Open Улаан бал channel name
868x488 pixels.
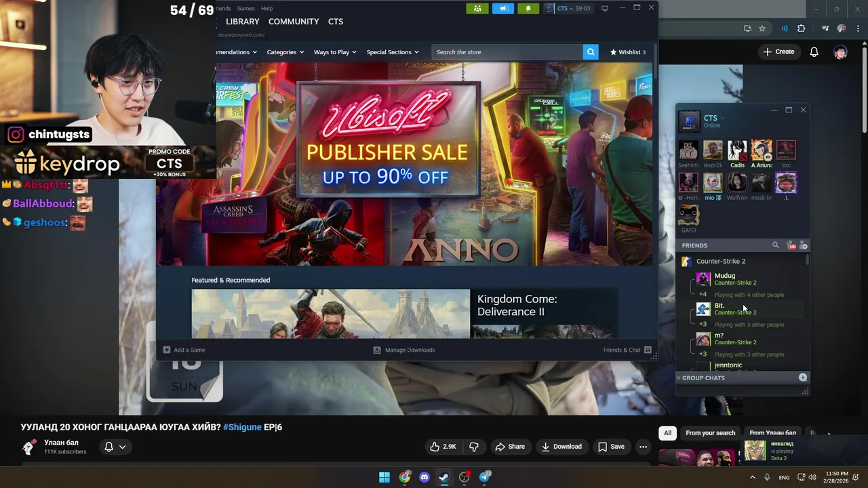(61, 443)
